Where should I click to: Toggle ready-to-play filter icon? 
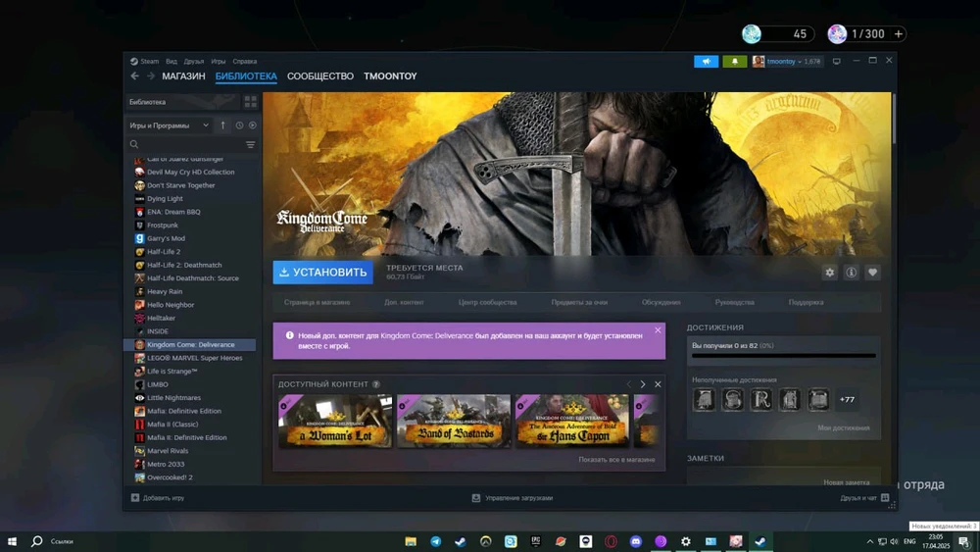[x=253, y=125]
